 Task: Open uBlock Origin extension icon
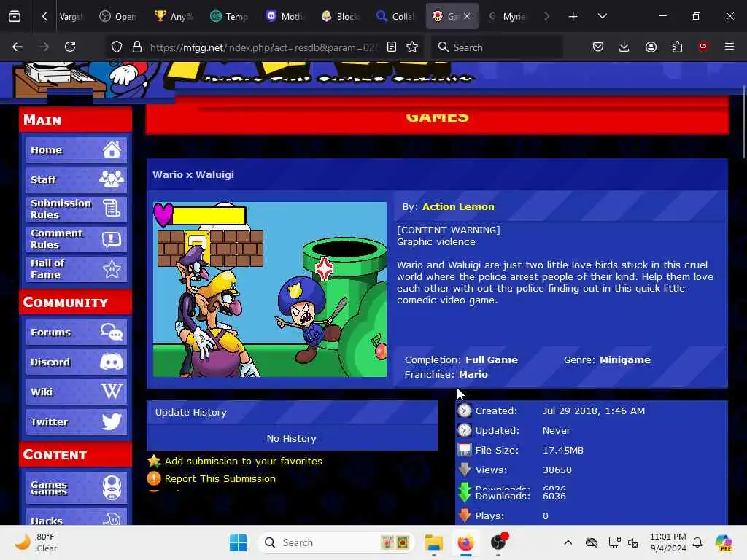(x=703, y=47)
